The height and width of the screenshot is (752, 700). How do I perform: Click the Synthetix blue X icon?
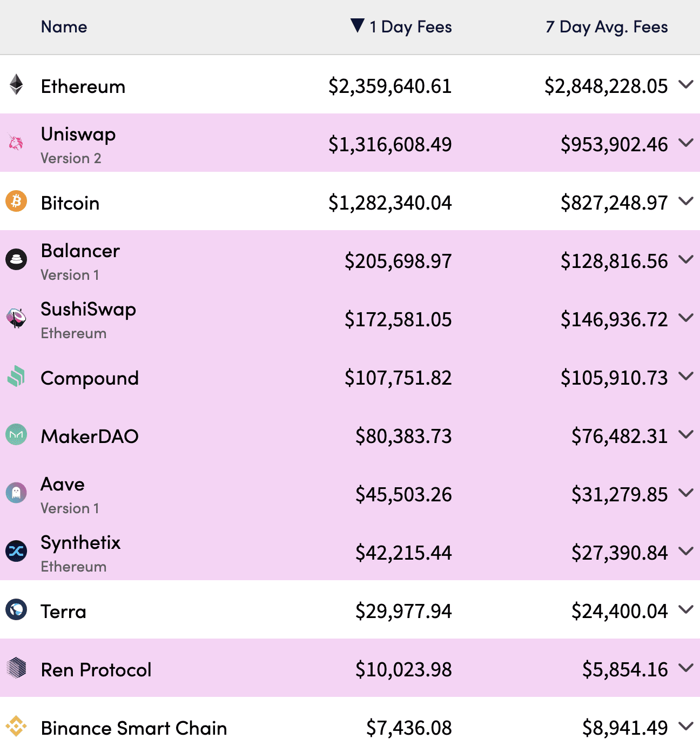pos(16,551)
